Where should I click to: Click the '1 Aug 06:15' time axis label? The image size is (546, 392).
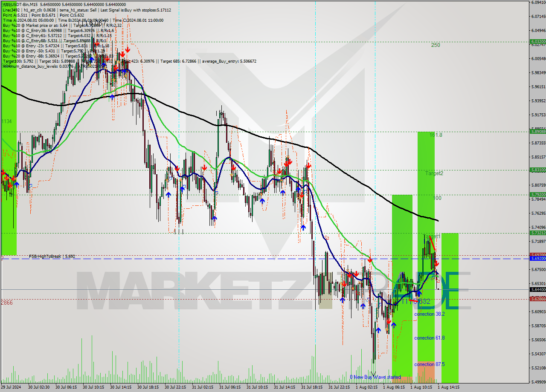[x=394, y=387]
